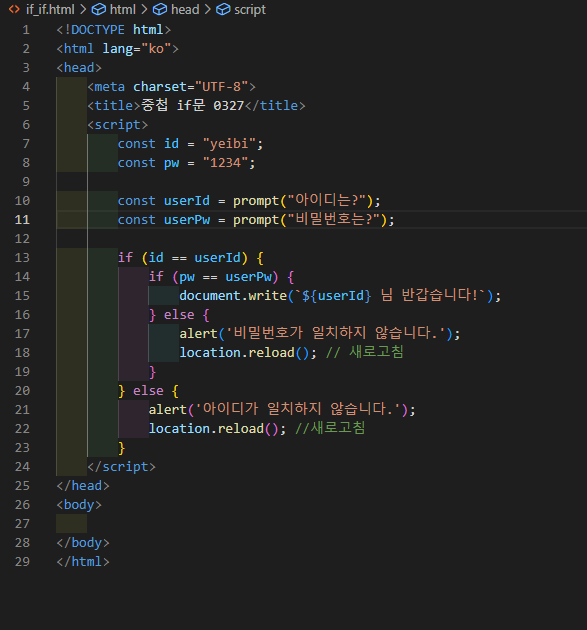Click the alert text '비밀번호가 일치하지 않습니다.'
Image resolution: width=587 pixels, height=630 pixels.
coord(339,333)
